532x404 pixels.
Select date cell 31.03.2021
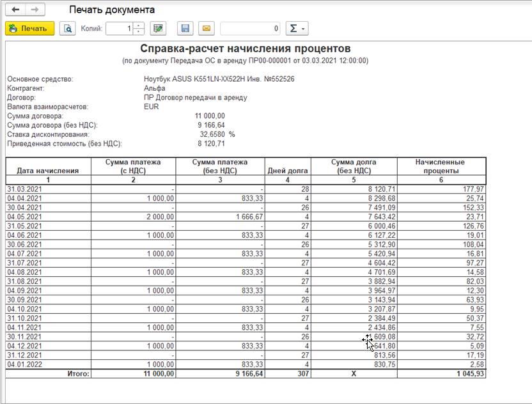49,189
